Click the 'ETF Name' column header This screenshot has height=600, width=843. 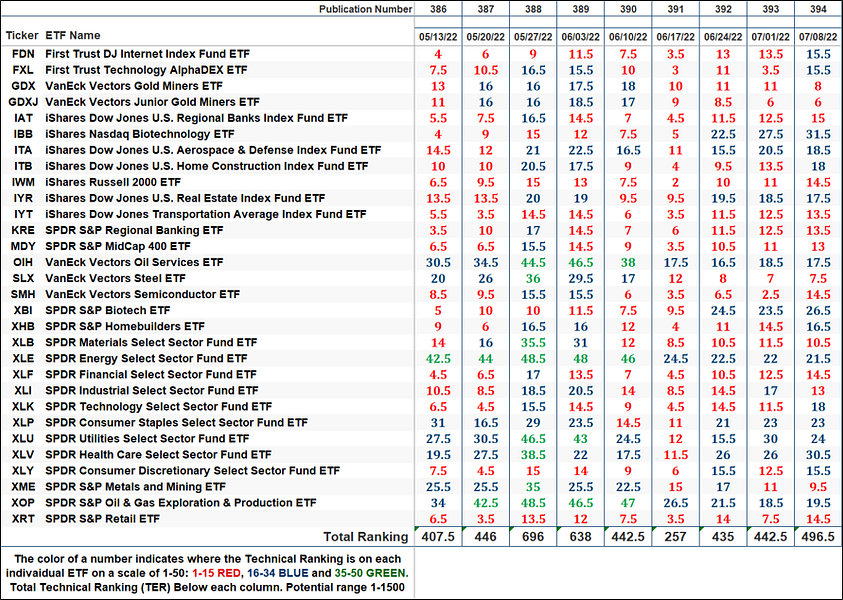pyautogui.click(x=73, y=35)
